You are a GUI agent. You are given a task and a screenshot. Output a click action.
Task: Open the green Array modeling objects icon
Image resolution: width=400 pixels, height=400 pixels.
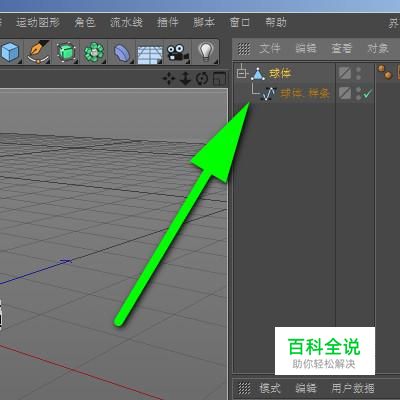click(x=94, y=52)
